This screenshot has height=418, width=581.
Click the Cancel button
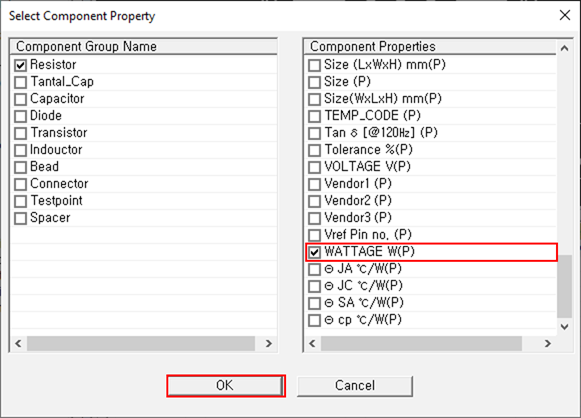tap(355, 385)
